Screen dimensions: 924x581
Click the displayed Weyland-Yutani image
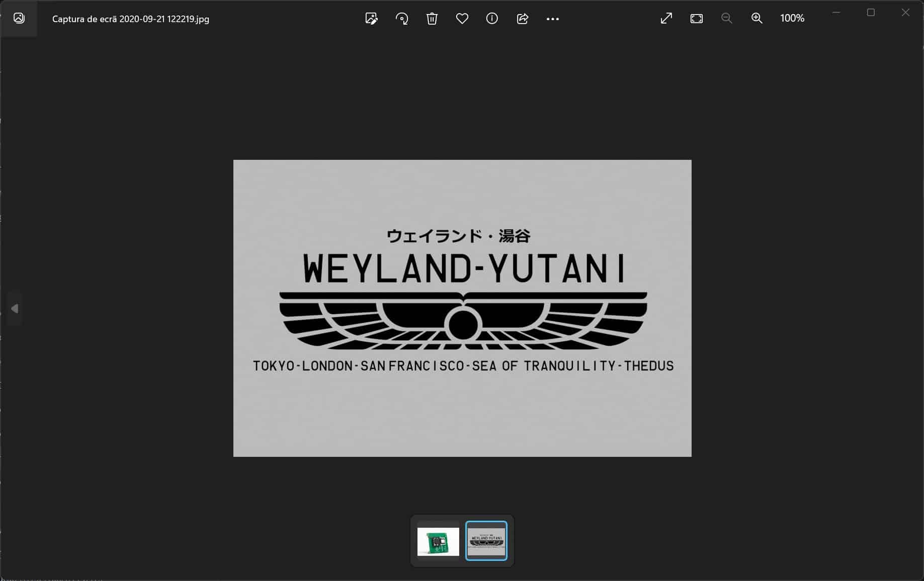pyautogui.click(x=462, y=308)
